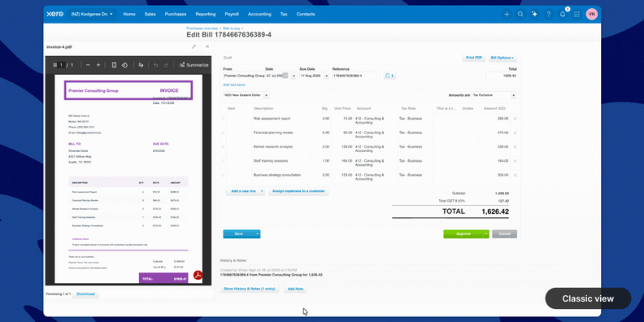
Task: Open the Accounting menu
Action: point(259,14)
